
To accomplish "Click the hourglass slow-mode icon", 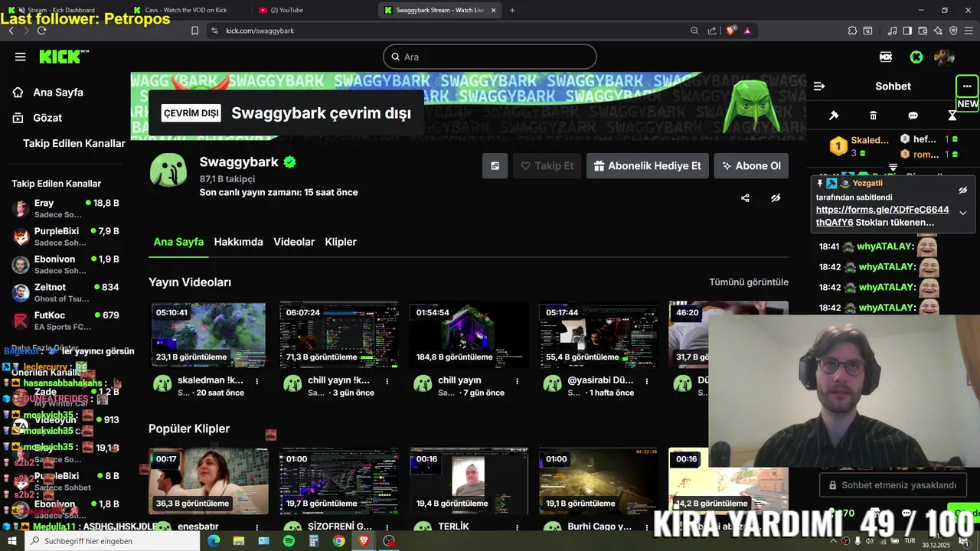I will pos(952,116).
